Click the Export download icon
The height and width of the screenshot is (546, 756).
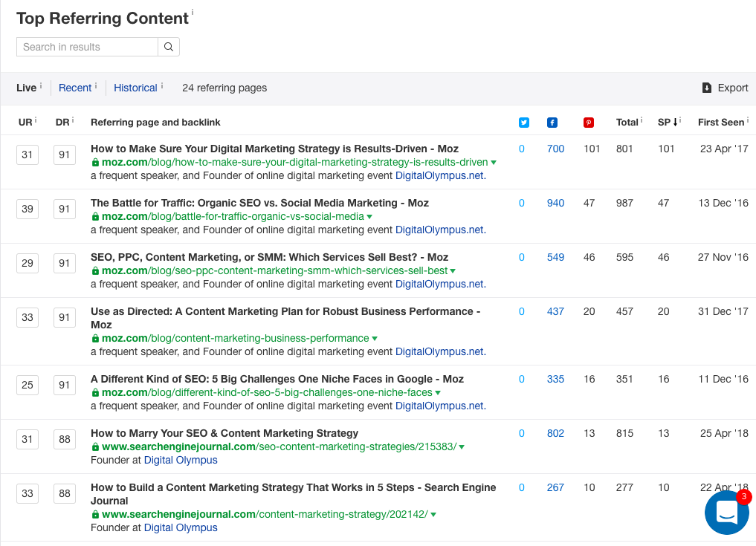tap(707, 88)
